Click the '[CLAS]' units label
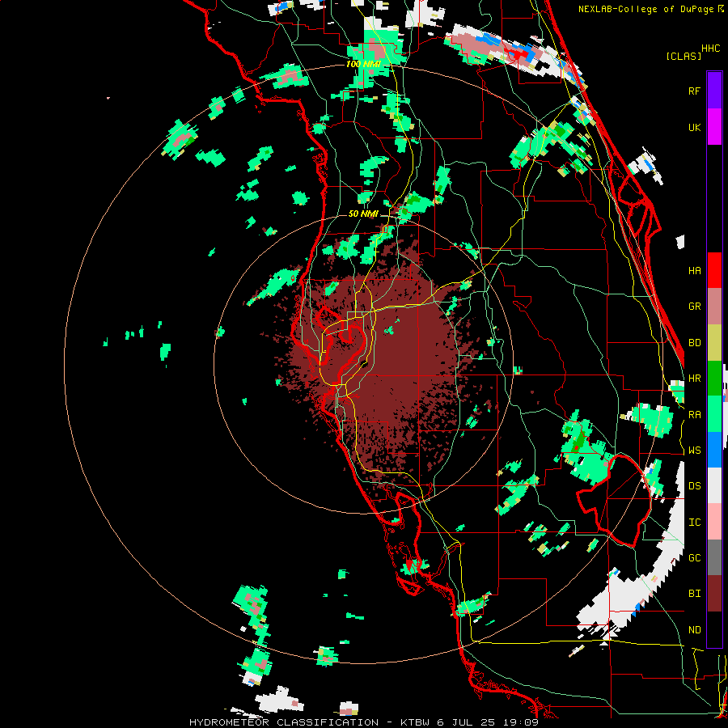The width and height of the screenshot is (728, 728). [x=684, y=56]
